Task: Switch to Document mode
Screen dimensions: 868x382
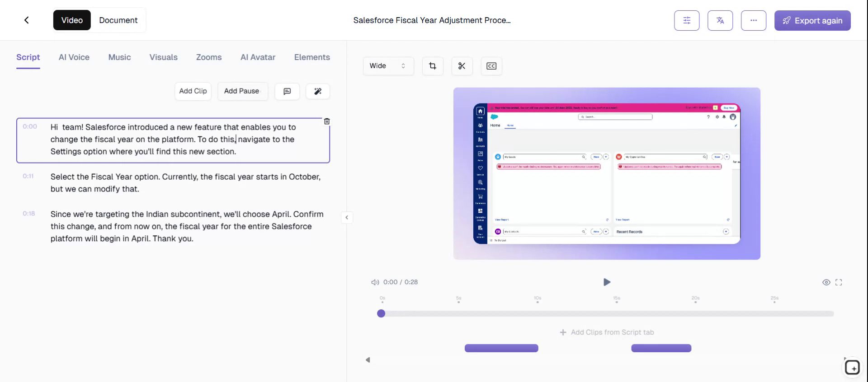Action: [118, 20]
